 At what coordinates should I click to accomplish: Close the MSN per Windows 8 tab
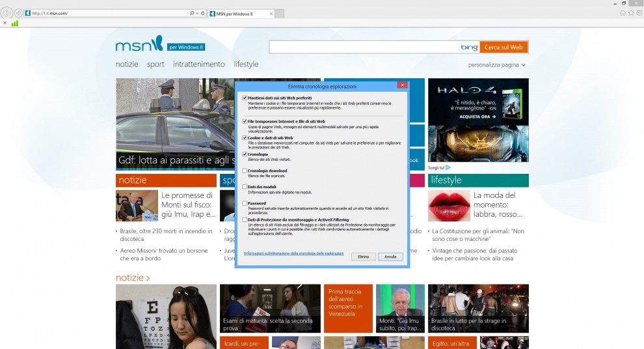coord(271,14)
